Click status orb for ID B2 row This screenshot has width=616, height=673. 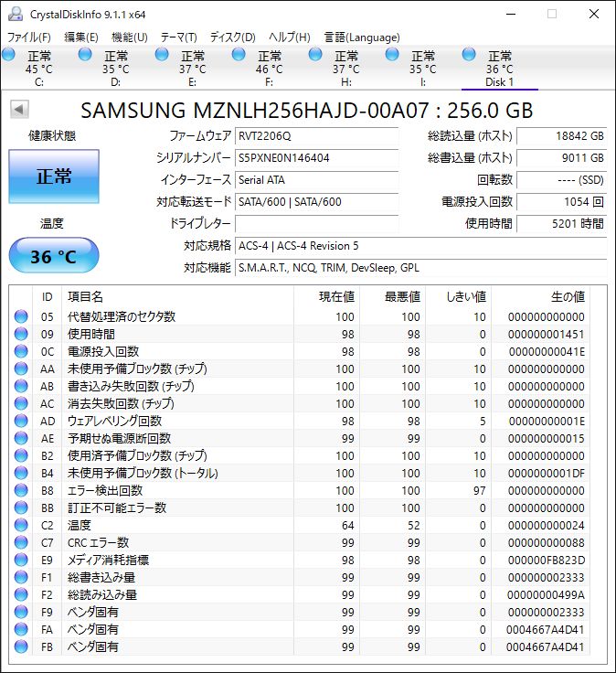pos(21,455)
